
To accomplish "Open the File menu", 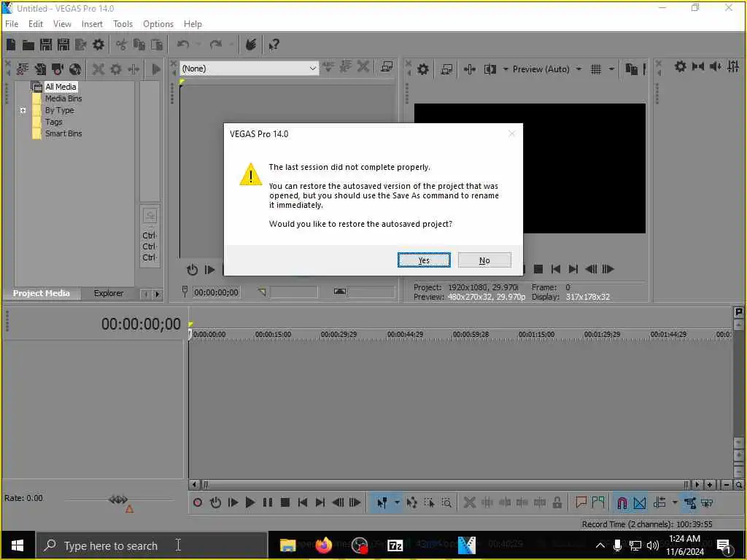I will [12, 24].
